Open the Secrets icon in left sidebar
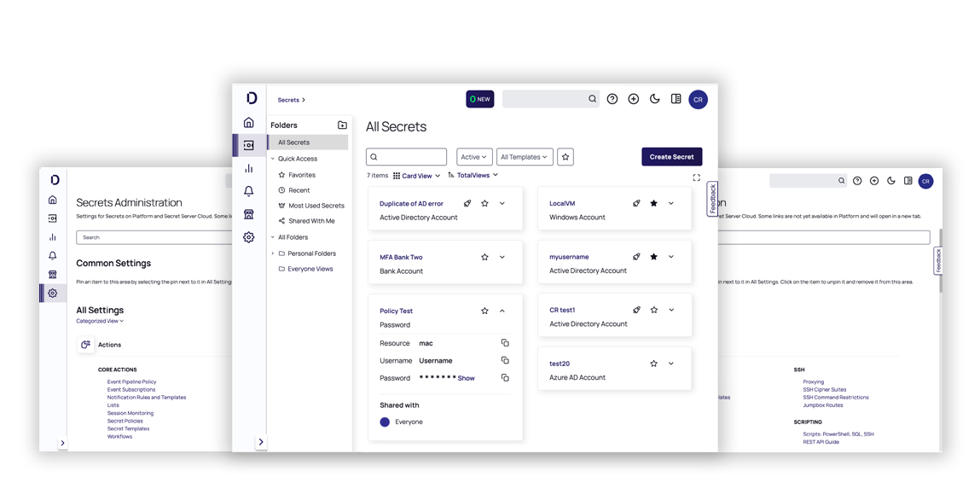Image resolution: width=980 pixels, height=489 pixels. [x=248, y=145]
